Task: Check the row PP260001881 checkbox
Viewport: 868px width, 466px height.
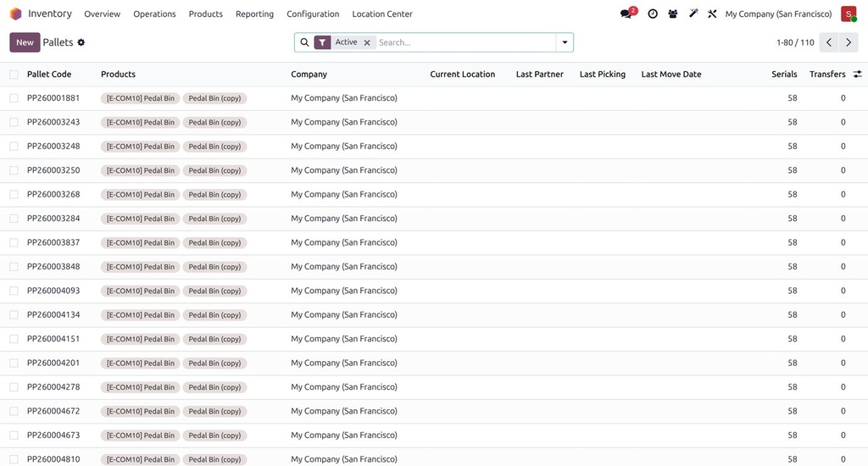Action: 14,98
